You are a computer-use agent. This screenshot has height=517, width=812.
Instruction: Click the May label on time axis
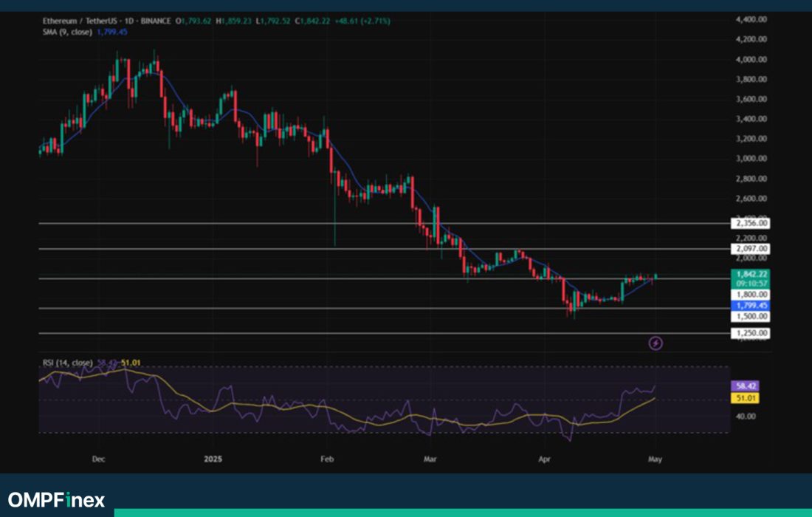coord(656,459)
